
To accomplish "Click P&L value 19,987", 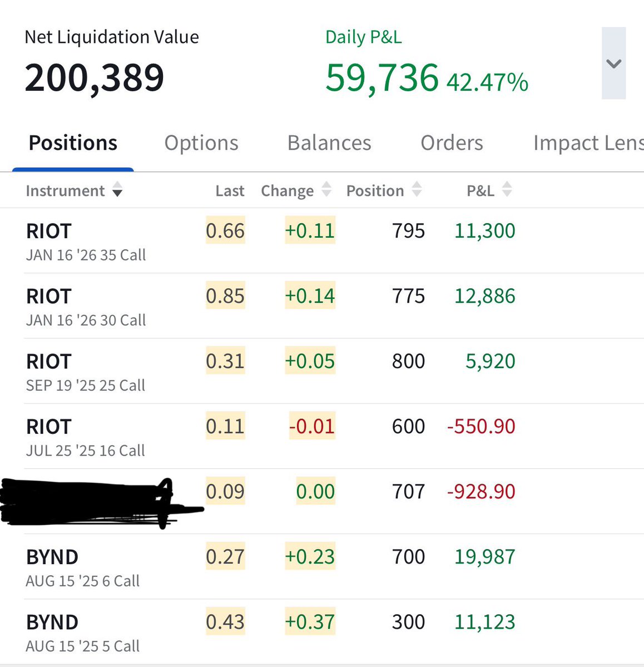I will (485, 557).
